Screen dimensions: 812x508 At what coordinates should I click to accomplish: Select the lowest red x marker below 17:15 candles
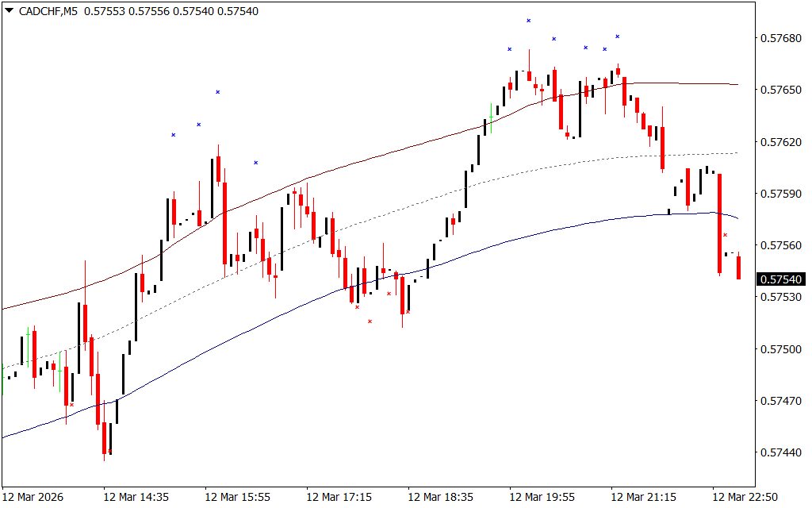tap(370, 321)
